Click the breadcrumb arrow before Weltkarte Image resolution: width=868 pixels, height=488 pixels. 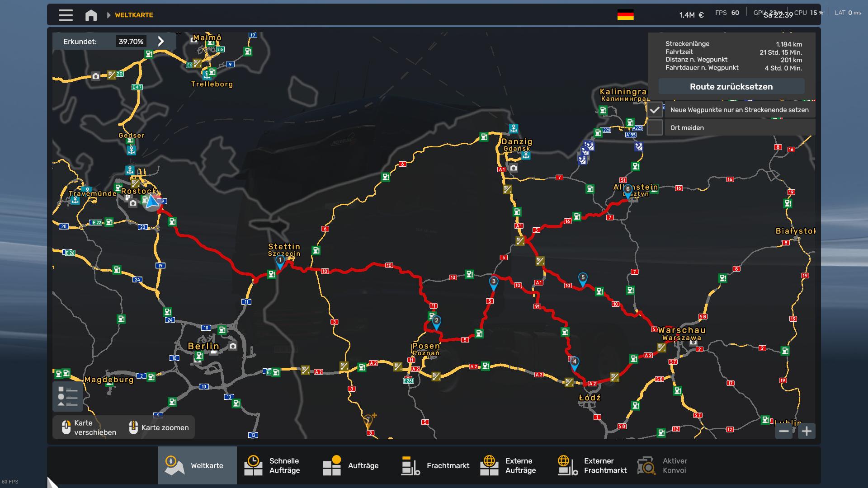pyautogui.click(x=108, y=15)
